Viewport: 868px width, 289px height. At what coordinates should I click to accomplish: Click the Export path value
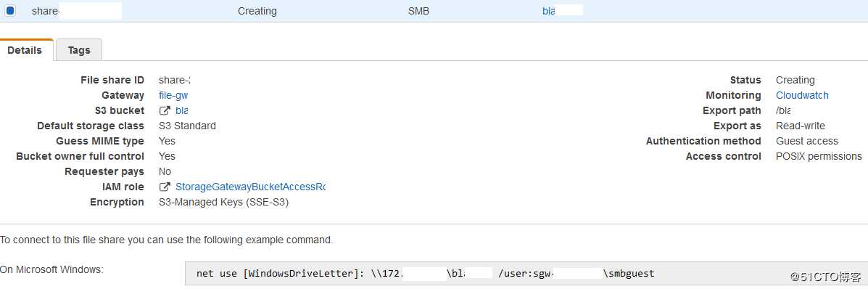(x=783, y=110)
